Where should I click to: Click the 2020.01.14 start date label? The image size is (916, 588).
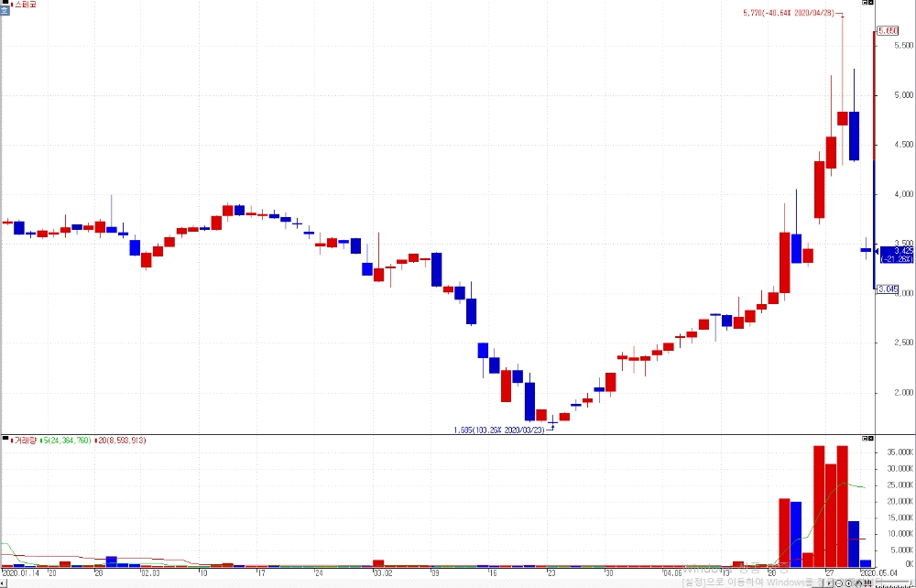pos(22,572)
